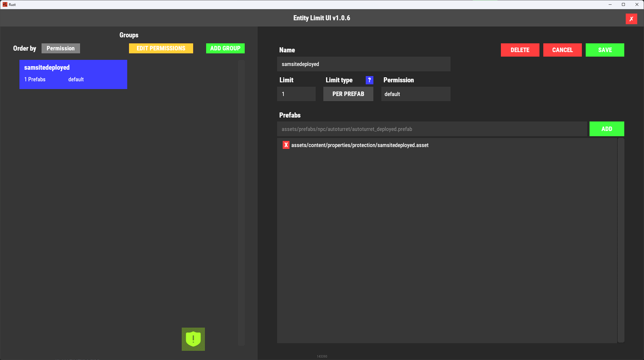Save the group settings
This screenshot has height=360, width=644.
click(x=605, y=50)
